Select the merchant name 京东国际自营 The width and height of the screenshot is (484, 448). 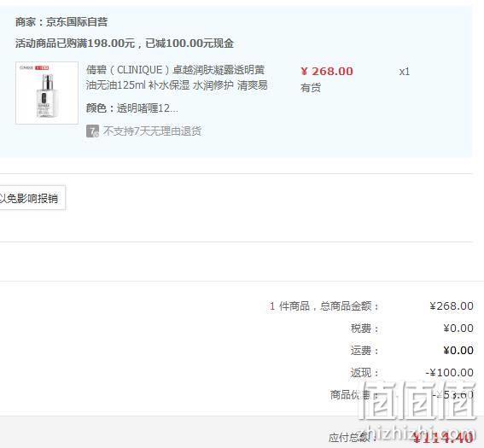point(77,22)
